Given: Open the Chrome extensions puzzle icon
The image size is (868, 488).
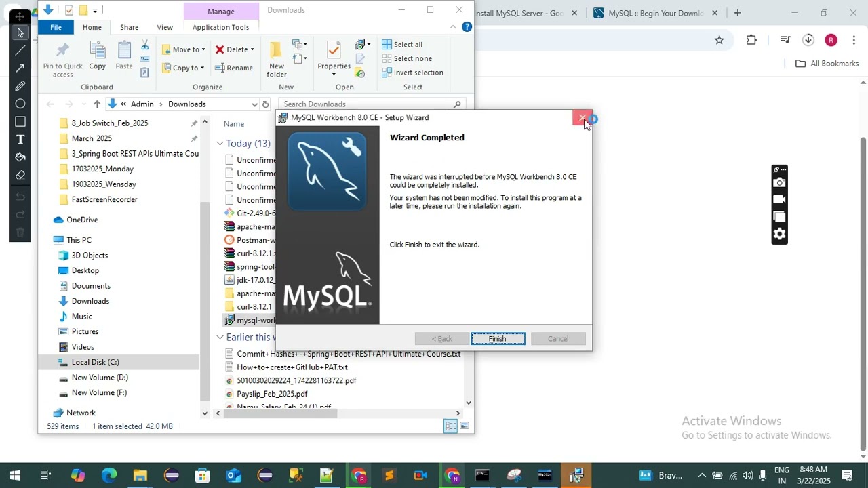Looking at the screenshot, I should (751, 40).
